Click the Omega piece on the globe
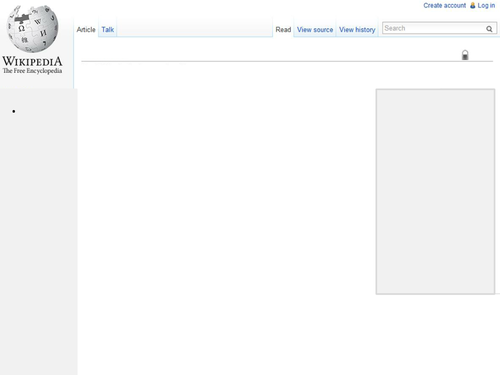The height and width of the screenshot is (375, 500). click(x=22, y=28)
